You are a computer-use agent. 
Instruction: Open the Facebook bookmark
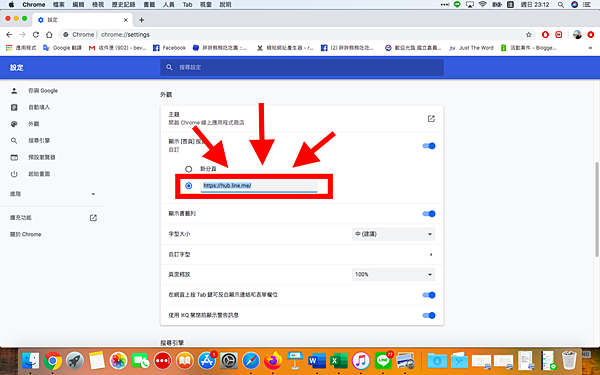169,48
